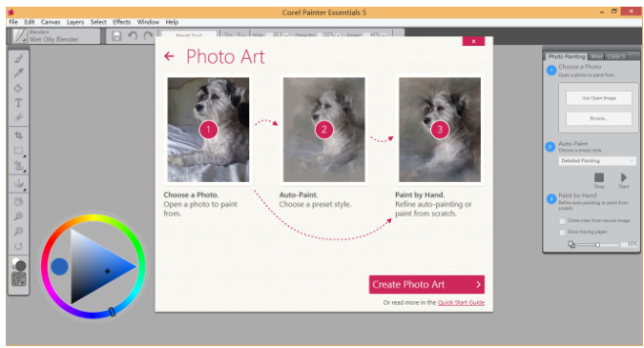
Task: Open the Select menu
Action: [98, 22]
